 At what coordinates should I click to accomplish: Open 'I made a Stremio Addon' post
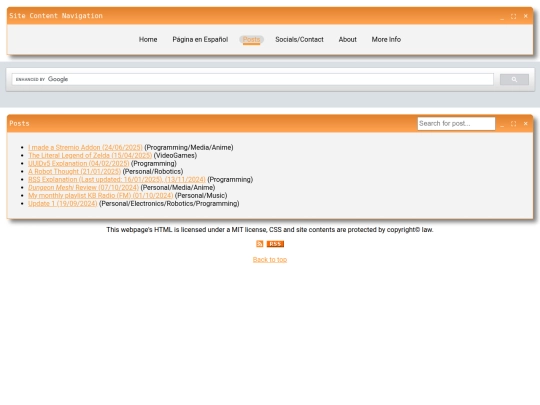coord(85,147)
